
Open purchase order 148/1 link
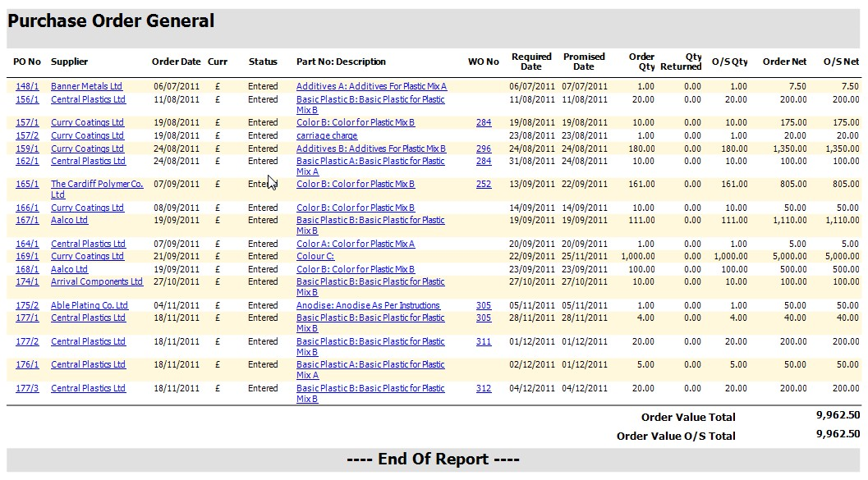click(x=27, y=86)
